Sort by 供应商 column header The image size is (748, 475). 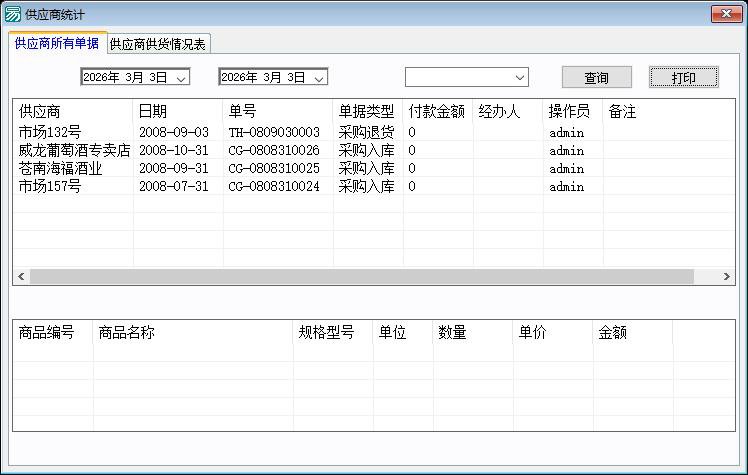[40, 111]
